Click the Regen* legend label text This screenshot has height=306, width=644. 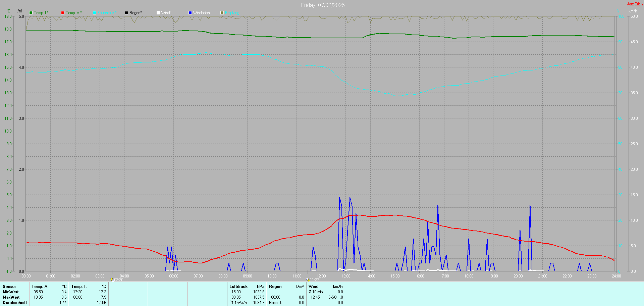click(x=136, y=13)
